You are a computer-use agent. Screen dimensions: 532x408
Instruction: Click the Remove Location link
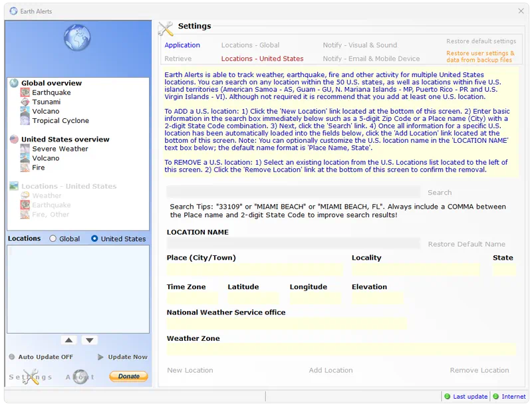479,370
